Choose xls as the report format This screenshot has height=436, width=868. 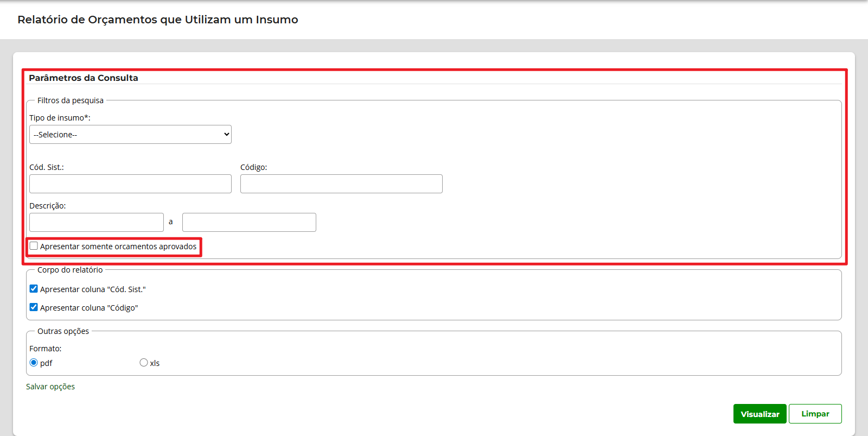point(144,363)
